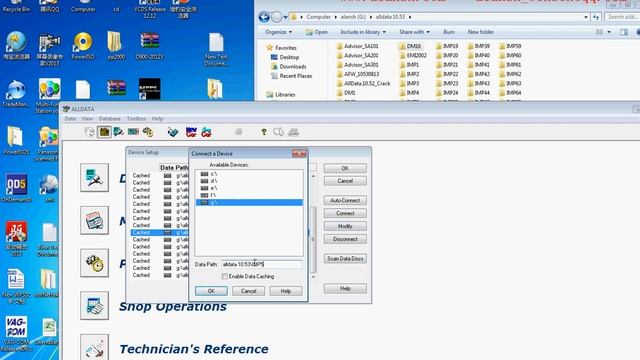Click the Device Setup list scroll-down arrow
Screen dimensions: 640x360
pyautogui.click(x=313, y=277)
